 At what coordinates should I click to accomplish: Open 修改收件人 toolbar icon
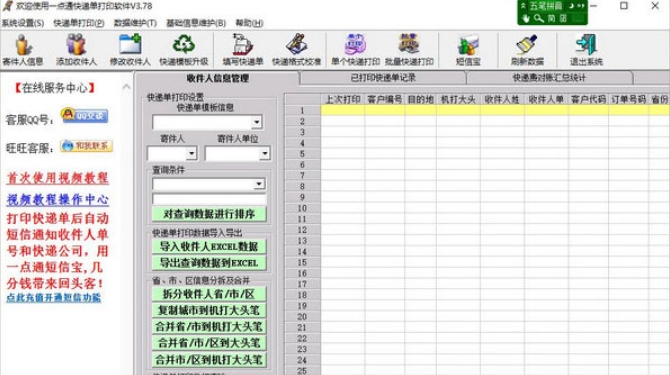[130, 50]
